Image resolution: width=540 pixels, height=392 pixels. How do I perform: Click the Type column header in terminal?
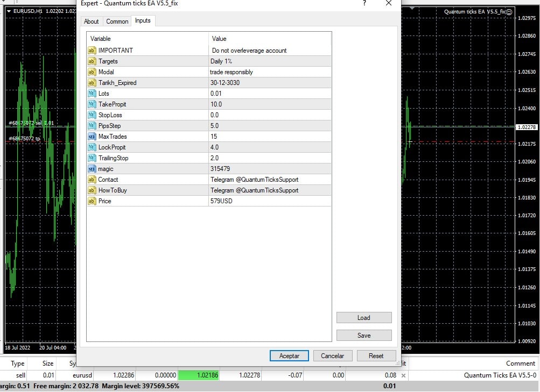tap(18, 364)
